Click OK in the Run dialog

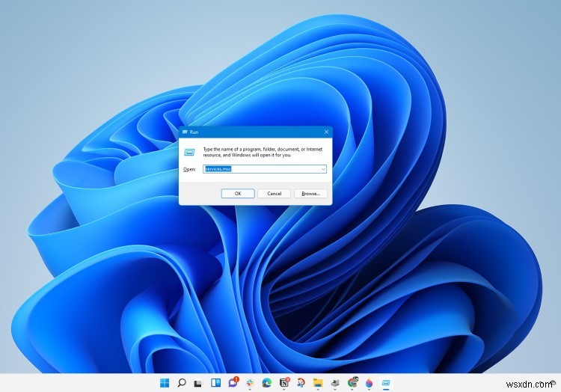(238, 194)
